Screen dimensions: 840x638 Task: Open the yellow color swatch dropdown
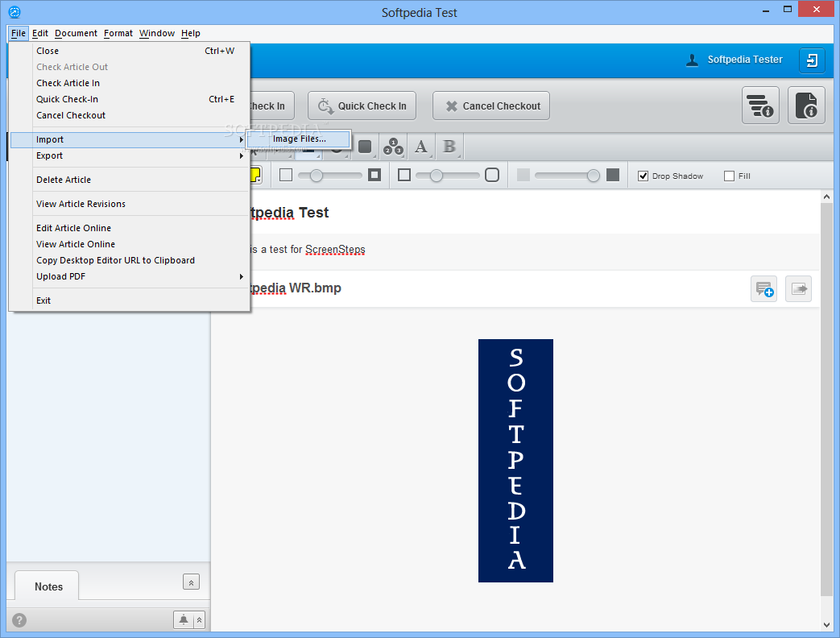pyautogui.click(x=255, y=175)
